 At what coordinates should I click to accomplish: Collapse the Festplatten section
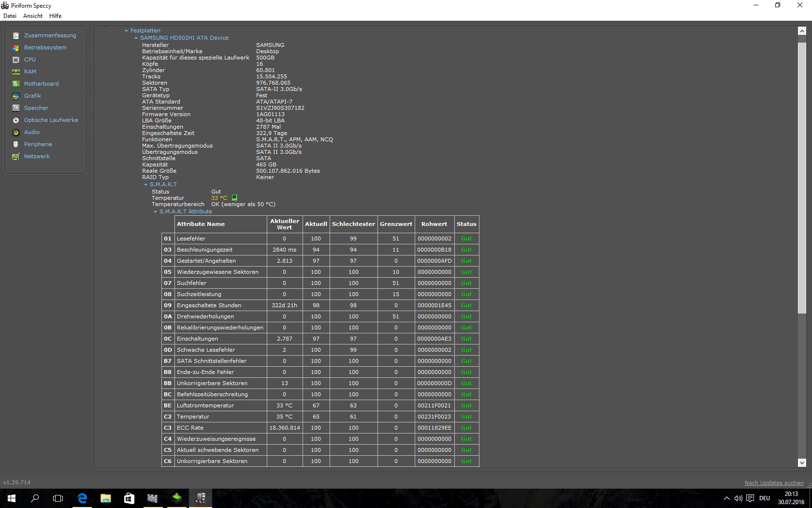127,31
